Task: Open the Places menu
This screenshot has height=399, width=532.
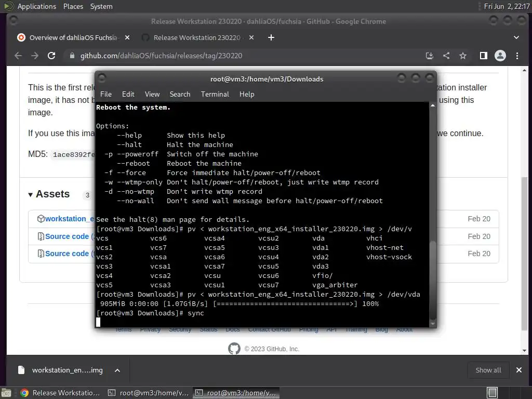Action: point(73,6)
